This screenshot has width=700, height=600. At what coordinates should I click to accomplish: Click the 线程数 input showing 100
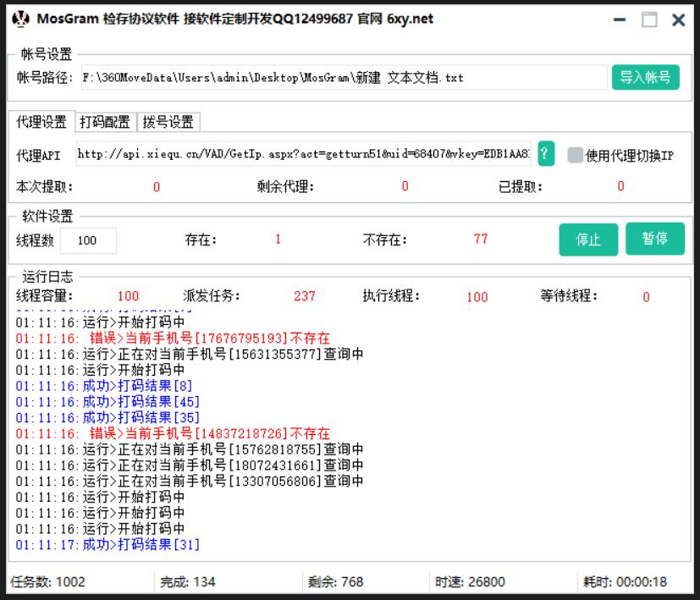tap(88, 240)
